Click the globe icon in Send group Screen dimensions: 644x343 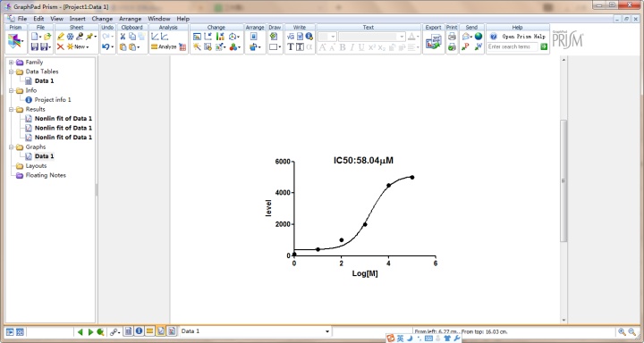pos(479,37)
